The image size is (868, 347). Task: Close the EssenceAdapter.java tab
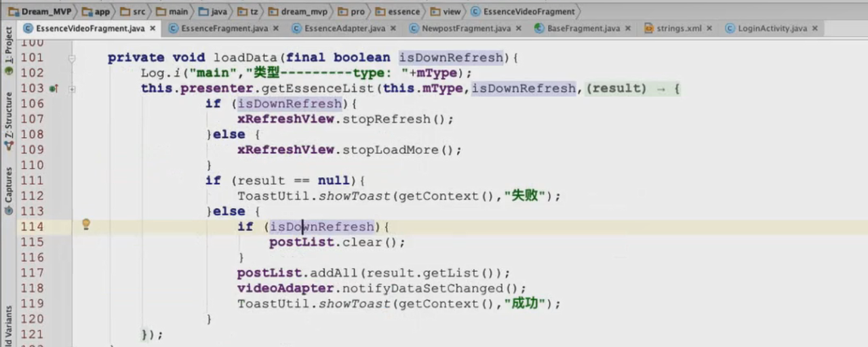(x=393, y=28)
